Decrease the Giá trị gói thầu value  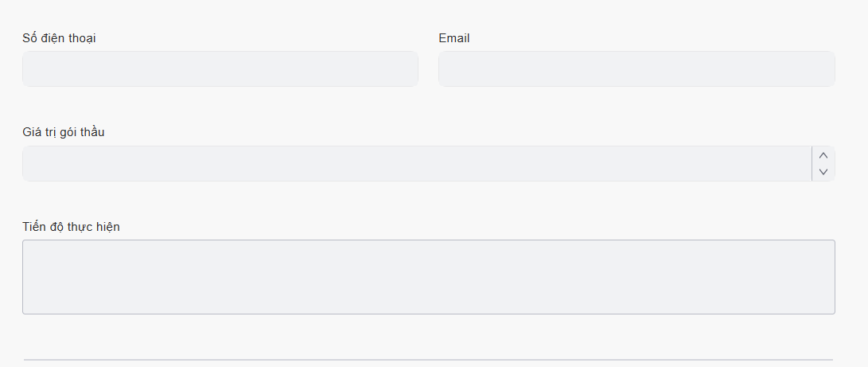tap(823, 172)
